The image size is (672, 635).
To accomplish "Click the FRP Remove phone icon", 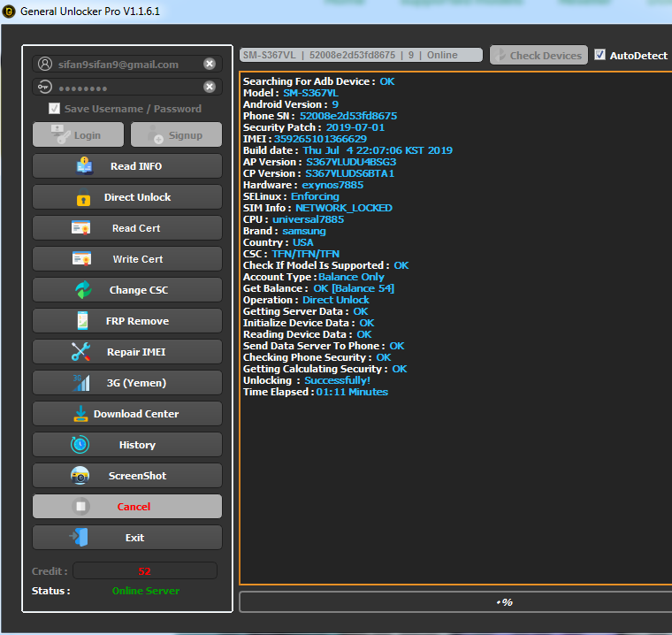I will tap(82, 321).
